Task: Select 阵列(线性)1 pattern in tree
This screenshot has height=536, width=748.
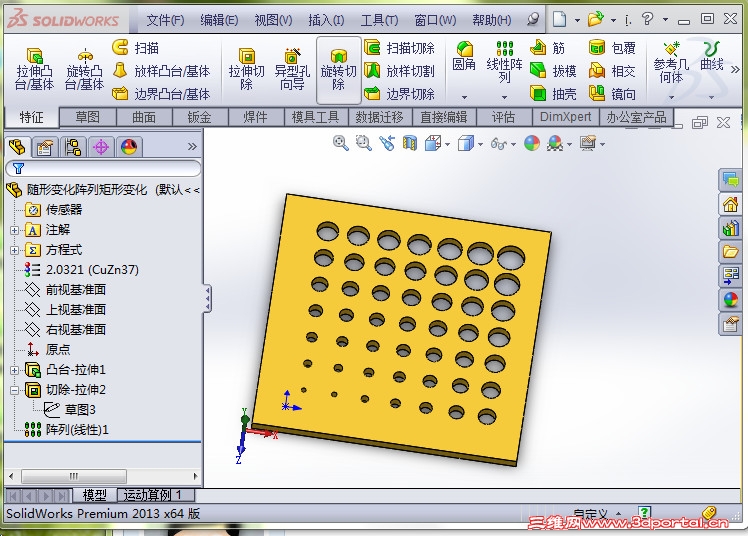Action: (x=66, y=430)
